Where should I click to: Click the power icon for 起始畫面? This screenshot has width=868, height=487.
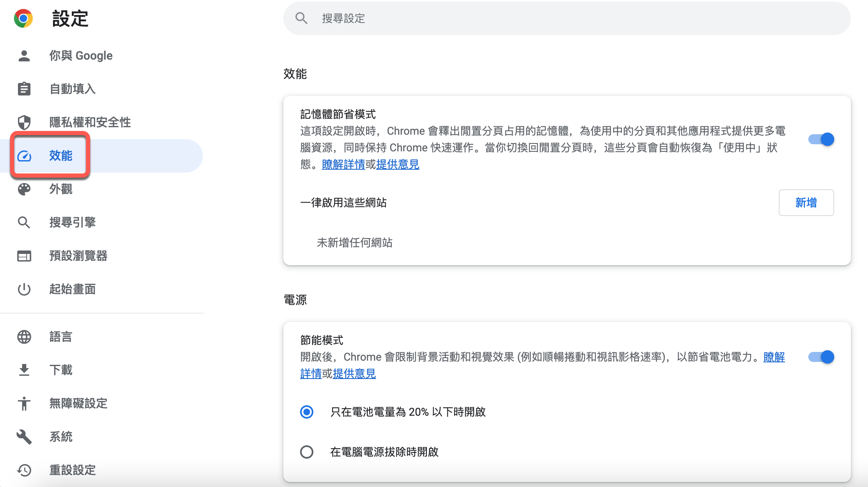(x=24, y=289)
